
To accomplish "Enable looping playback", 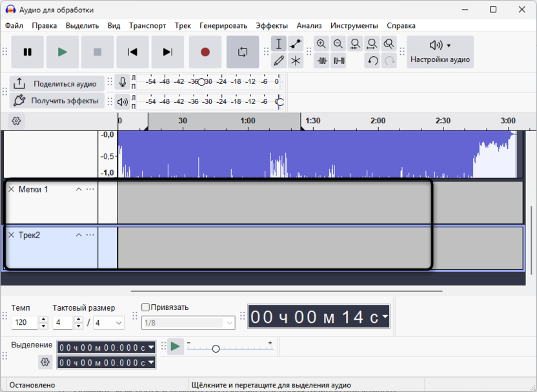I will click(243, 52).
